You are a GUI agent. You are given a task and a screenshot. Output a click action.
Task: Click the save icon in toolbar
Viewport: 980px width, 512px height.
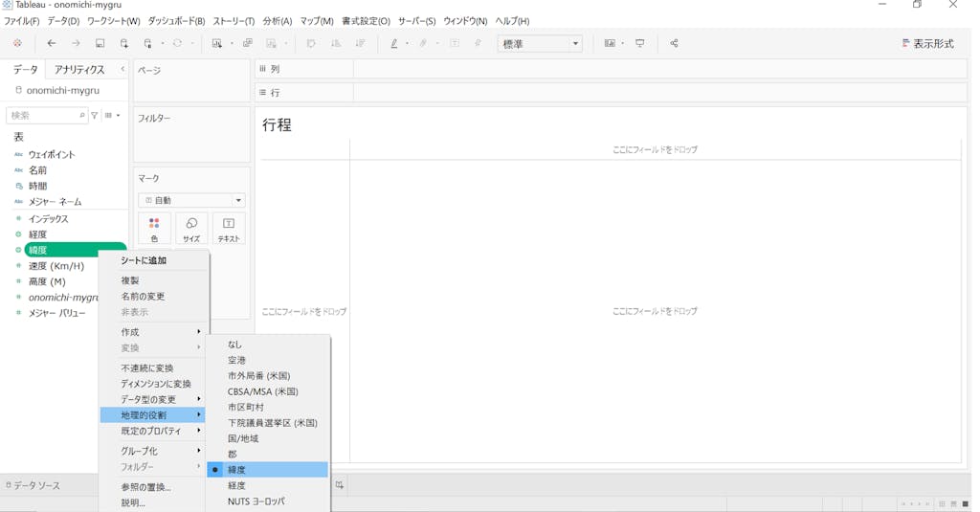pyautogui.click(x=100, y=43)
